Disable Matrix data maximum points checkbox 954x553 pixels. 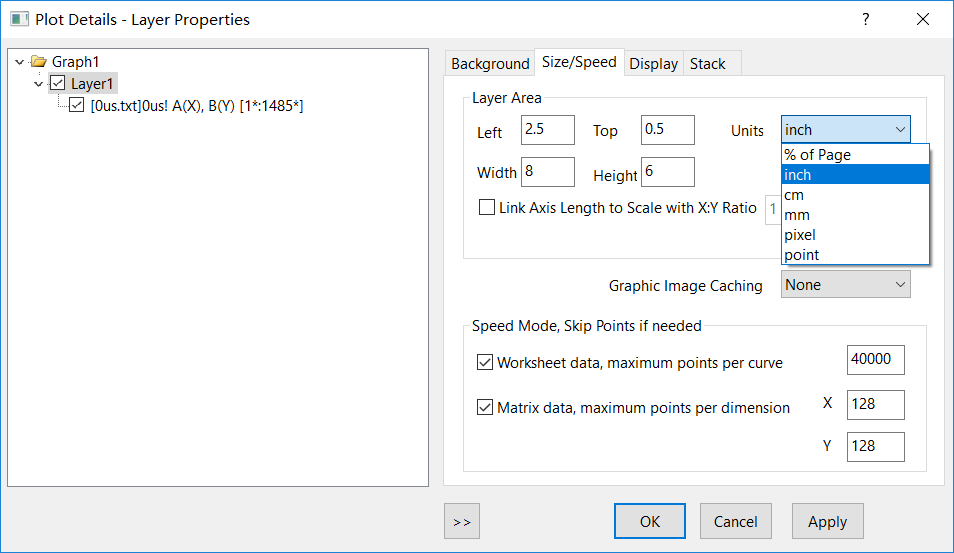[485, 407]
